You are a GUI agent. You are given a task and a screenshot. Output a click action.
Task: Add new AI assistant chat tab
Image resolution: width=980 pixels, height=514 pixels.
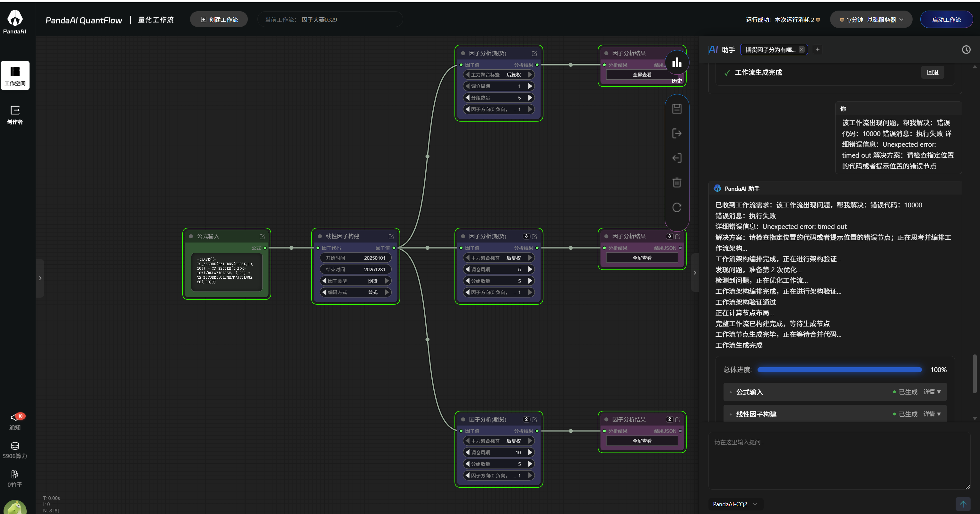[x=817, y=49]
